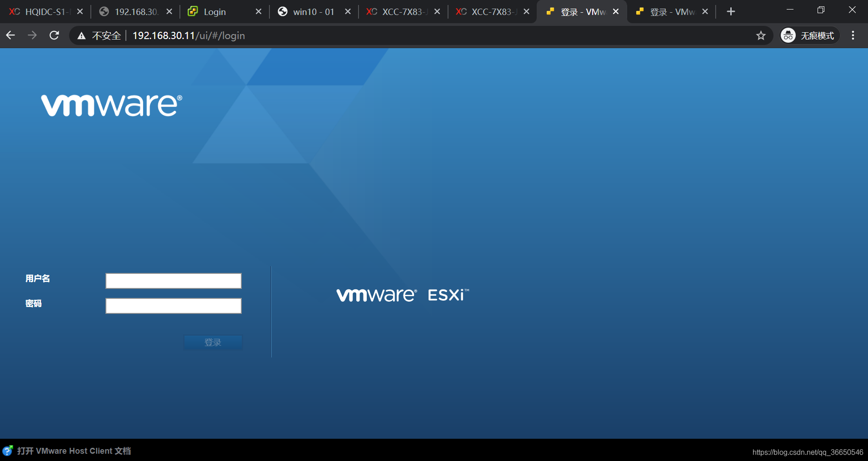The width and height of the screenshot is (868, 461).
Task: Close the win10 - 01 tab
Action: click(x=348, y=12)
